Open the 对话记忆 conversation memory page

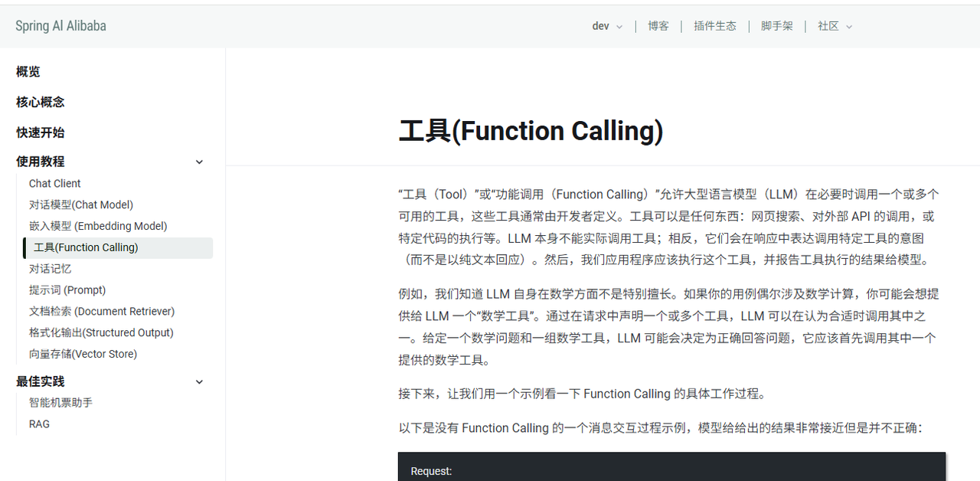click(x=49, y=269)
